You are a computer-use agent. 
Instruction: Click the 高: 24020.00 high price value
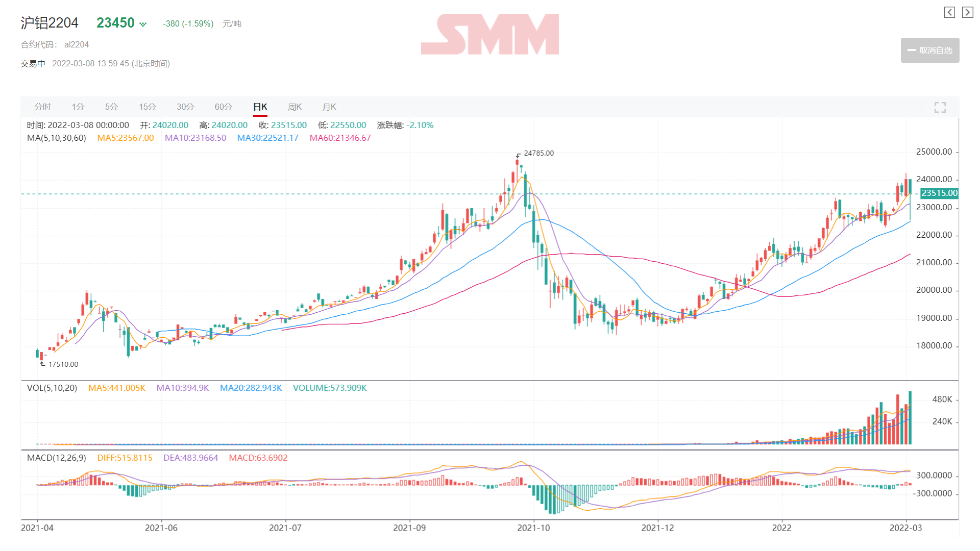pos(224,125)
